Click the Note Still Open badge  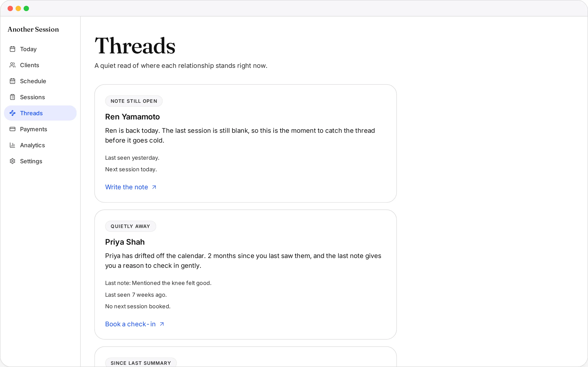click(134, 101)
